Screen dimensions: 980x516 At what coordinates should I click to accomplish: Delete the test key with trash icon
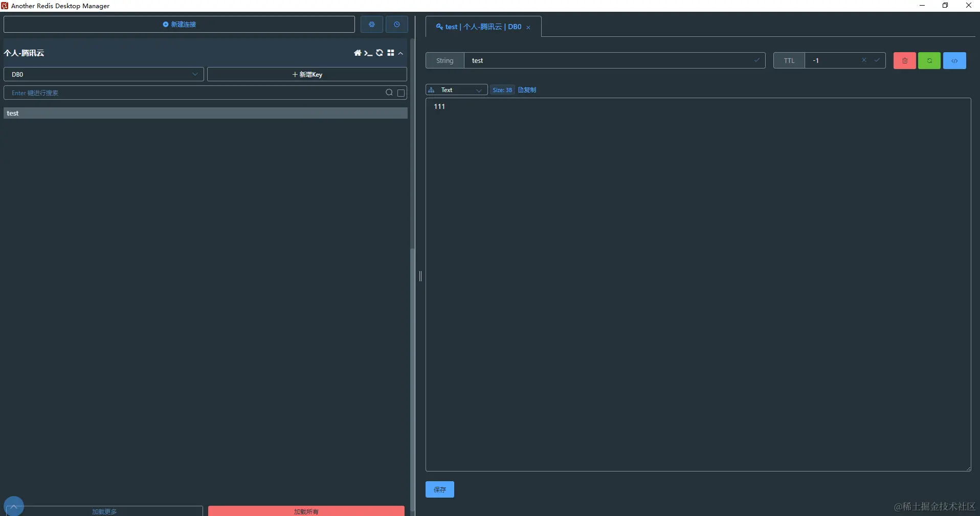pyautogui.click(x=905, y=60)
